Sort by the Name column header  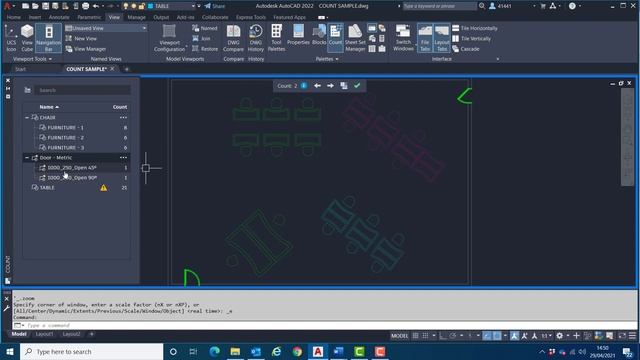49,107
